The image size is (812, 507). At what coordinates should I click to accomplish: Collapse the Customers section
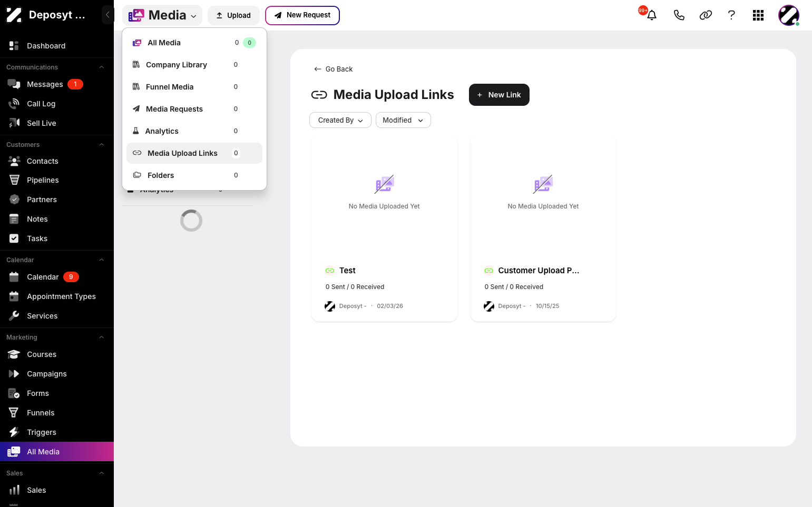[x=102, y=145]
